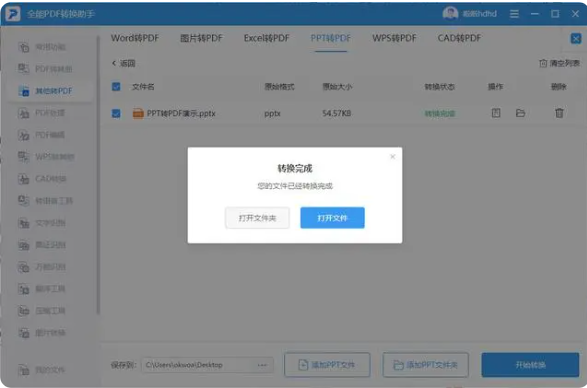Select the 其他转PDF sidebar icon
This screenshot has width=587, height=388.
coord(24,91)
